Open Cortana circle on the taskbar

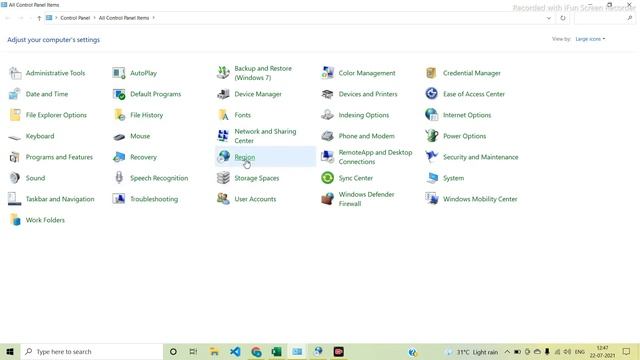173,351
